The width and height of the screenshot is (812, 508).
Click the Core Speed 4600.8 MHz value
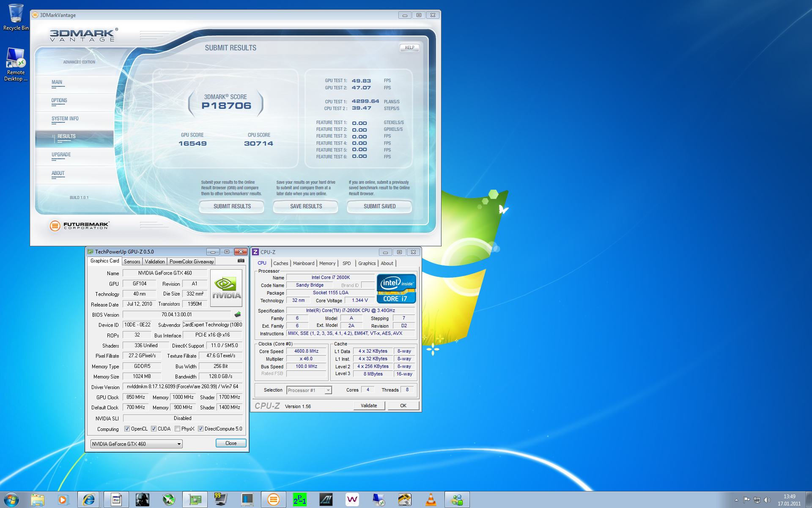pos(307,351)
